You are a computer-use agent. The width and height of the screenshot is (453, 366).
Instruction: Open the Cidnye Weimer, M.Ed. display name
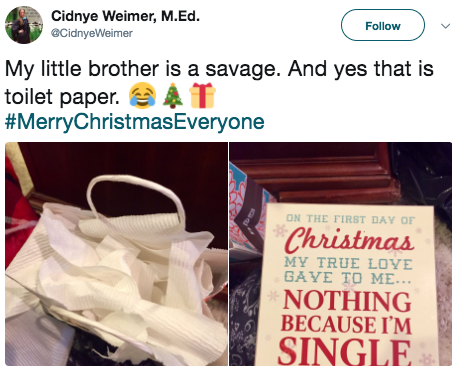(125, 16)
